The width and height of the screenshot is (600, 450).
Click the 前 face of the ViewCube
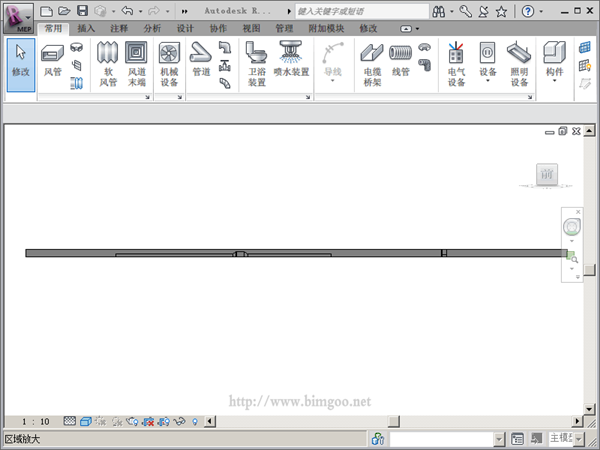click(x=547, y=174)
